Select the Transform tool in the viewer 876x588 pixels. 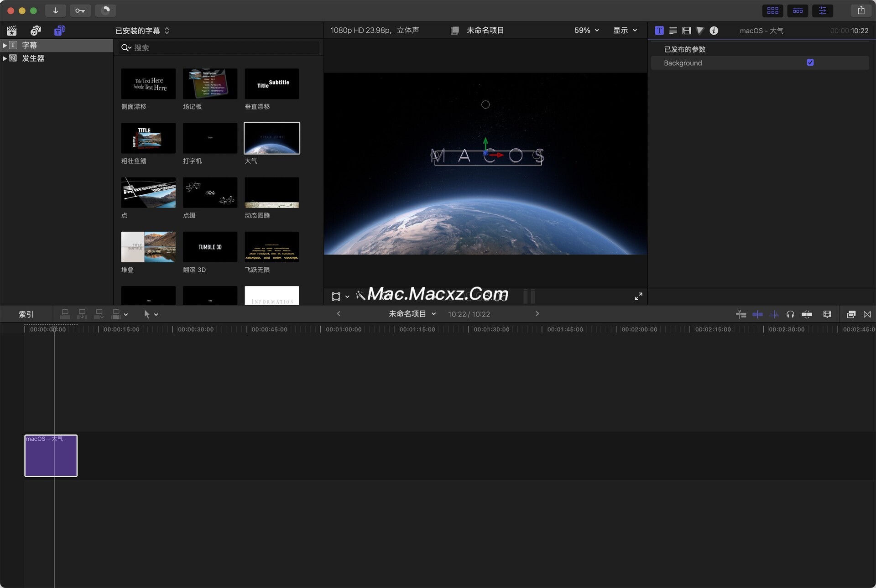(336, 297)
